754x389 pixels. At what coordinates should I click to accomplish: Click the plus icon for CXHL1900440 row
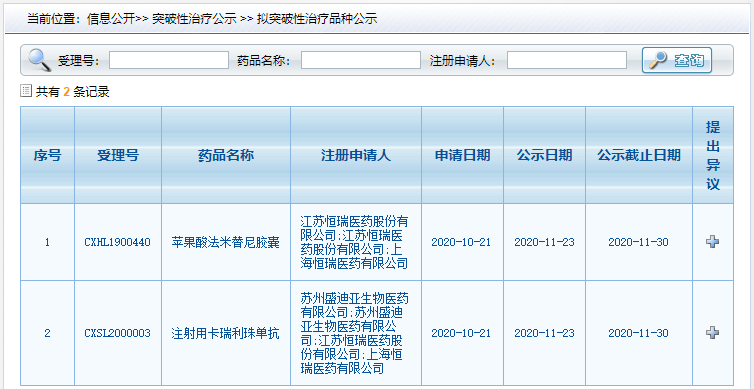tap(712, 242)
